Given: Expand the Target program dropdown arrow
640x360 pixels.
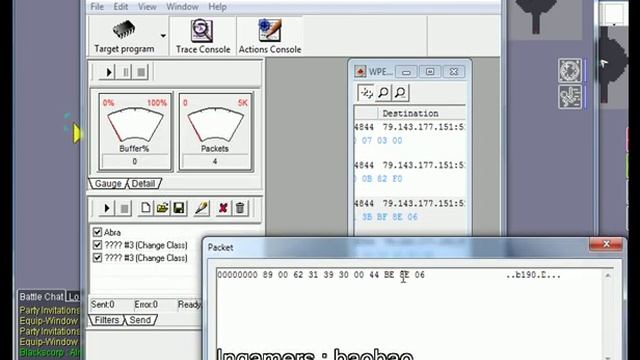Looking at the screenshot, I should (163, 36).
